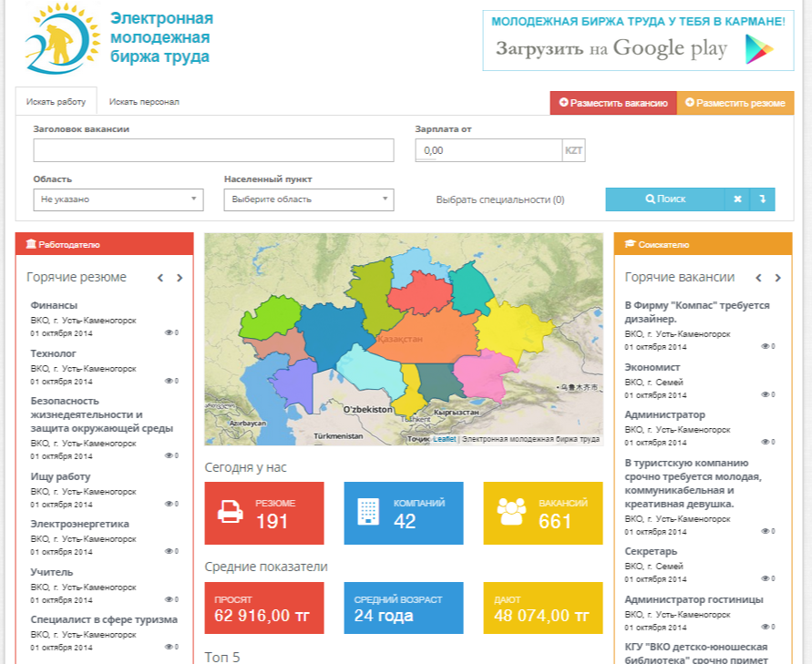
Task: Click the people icon on Вакансий tile
Action: click(x=511, y=512)
